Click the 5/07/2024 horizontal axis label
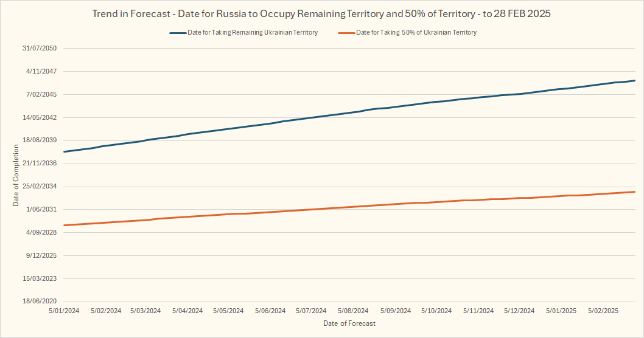This screenshot has width=644, height=338. 311,311
